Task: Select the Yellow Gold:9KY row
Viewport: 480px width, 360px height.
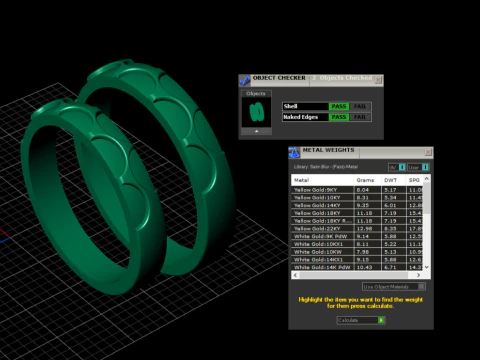Action: coord(357,190)
